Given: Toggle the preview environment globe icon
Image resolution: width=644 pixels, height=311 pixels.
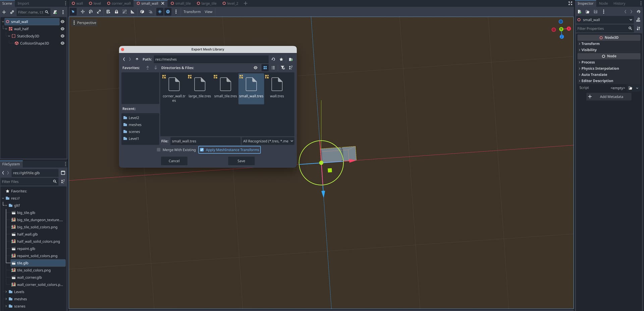Looking at the screenshot, I should pyautogui.click(x=168, y=12).
